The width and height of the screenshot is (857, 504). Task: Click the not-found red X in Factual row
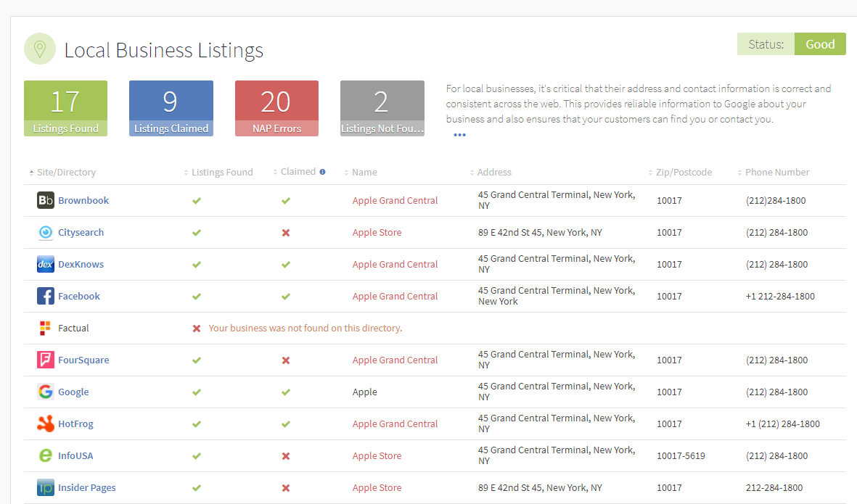click(197, 329)
